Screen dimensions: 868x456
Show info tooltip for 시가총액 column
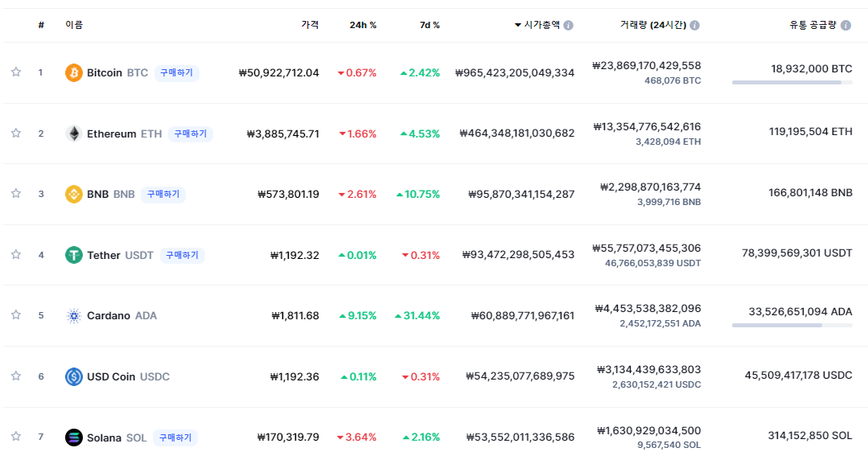(569, 26)
